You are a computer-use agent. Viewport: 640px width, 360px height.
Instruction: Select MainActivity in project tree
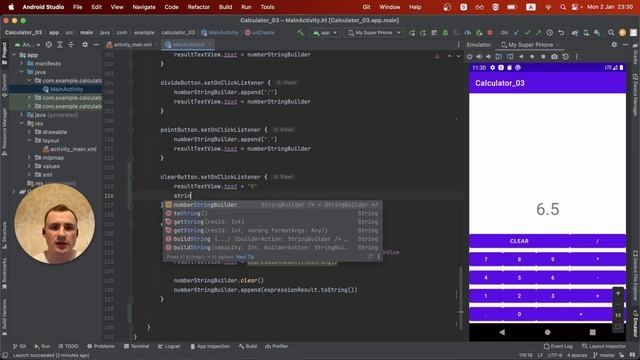pyautogui.click(x=66, y=89)
